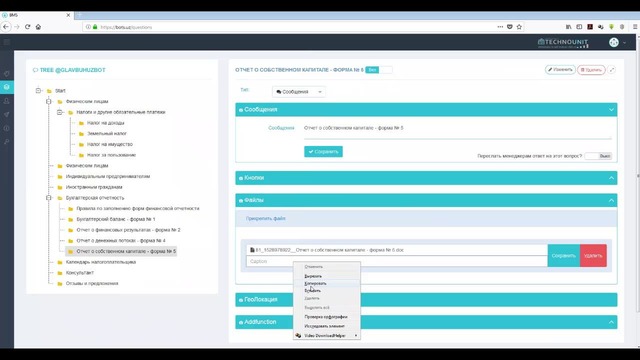Open the paper plane icon in the left sidebar
Image resolution: width=640 pixels, height=360 pixels.
pyautogui.click(x=7, y=114)
